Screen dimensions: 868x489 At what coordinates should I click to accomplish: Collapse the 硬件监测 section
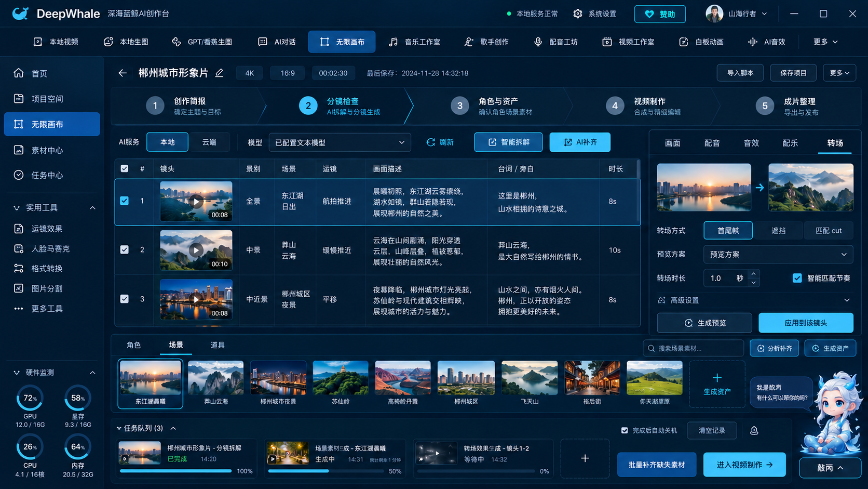coord(92,373)
